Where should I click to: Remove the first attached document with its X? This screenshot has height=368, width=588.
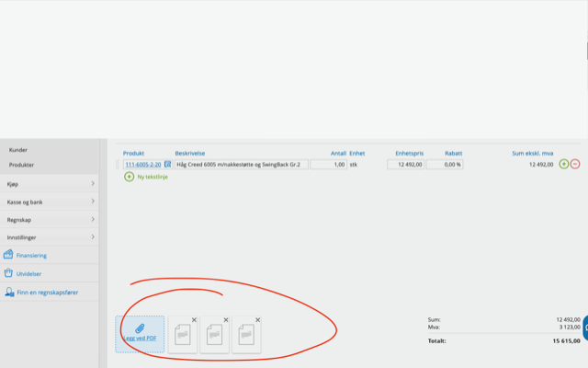[194, 320]
